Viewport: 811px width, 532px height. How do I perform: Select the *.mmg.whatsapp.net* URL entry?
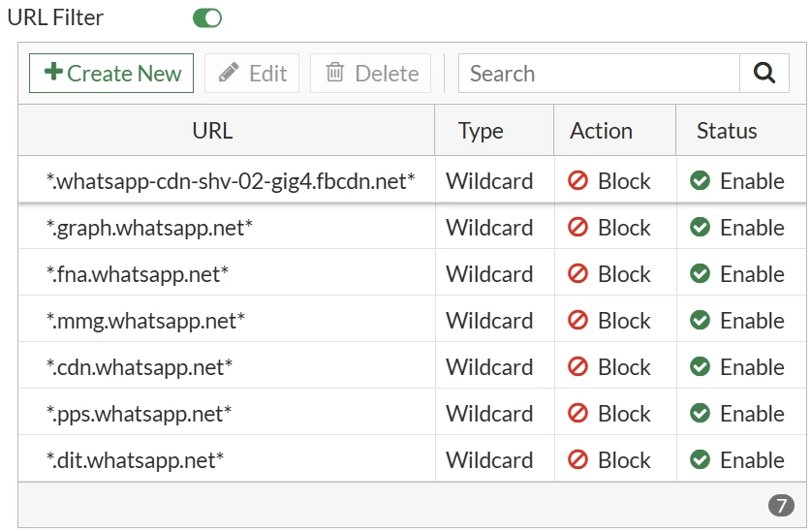145,321
